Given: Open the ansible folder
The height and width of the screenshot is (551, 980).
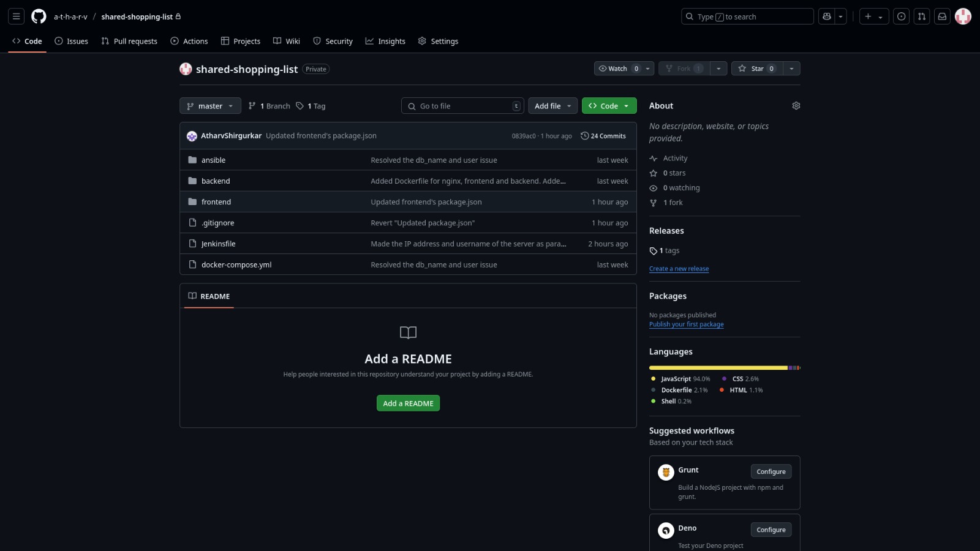Looking at the screenshot, I should 213,160.
